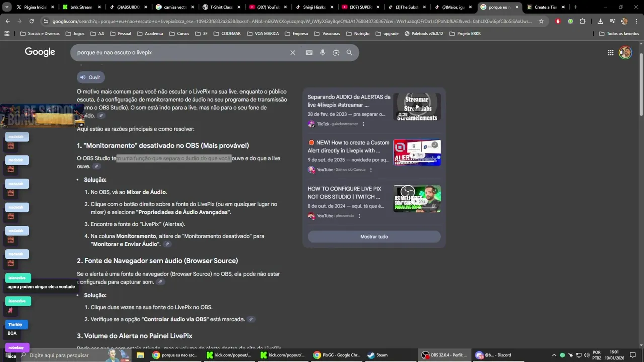
Task: Open the Cursos bookmark folder
Action: coord(179,34)
